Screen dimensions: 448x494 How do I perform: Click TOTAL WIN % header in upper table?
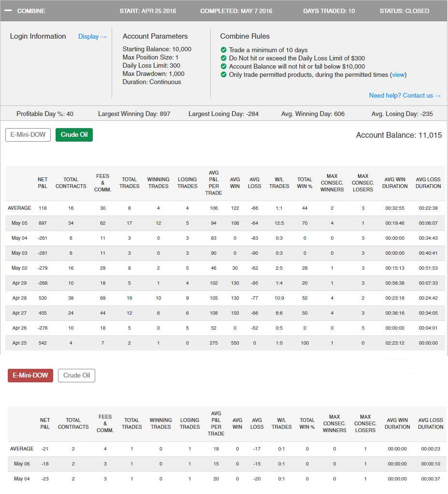pos(304,183)
